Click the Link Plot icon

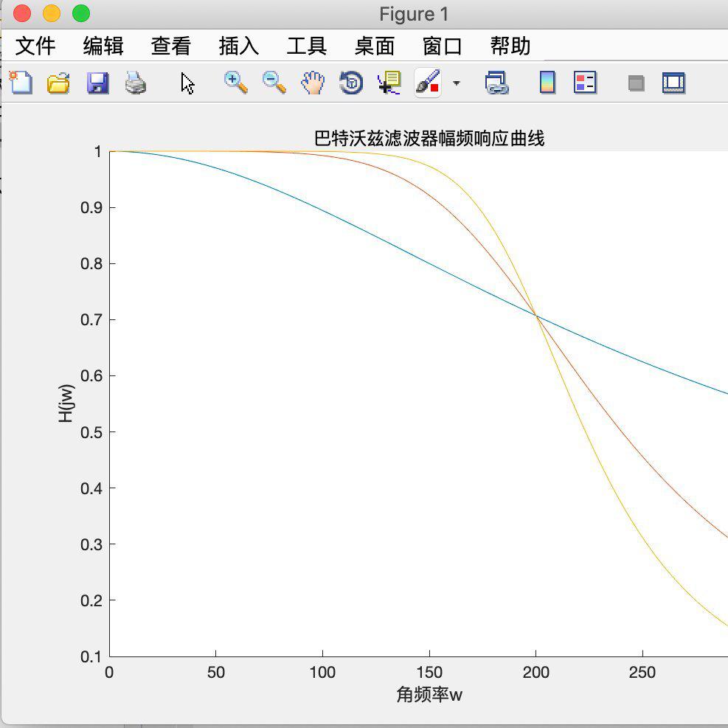pos(496,83)
